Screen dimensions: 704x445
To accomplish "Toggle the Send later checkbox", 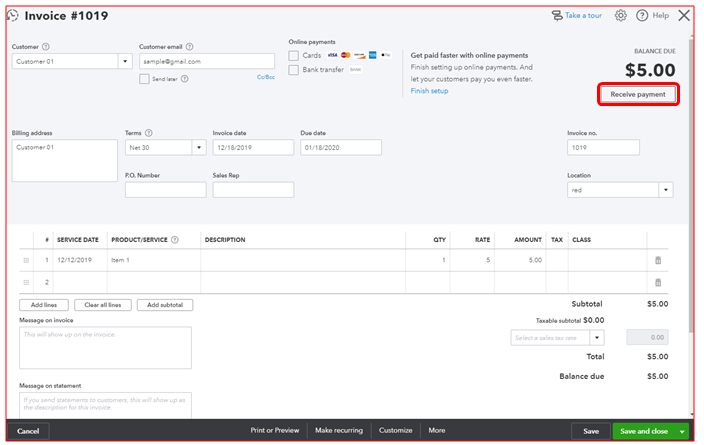I will click(145, 77).
